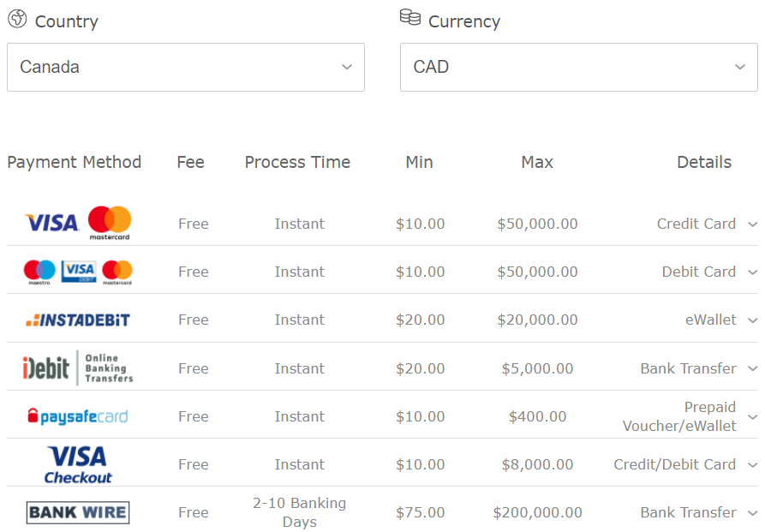The width and height of the screenshot is (765, 532).
Task: Pick the paysafecard payment logo
Action: [78, 417]
